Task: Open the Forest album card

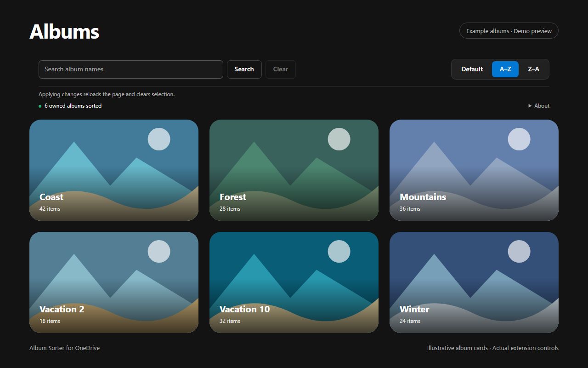Action: pyautogui.click(x=294, y=170)
